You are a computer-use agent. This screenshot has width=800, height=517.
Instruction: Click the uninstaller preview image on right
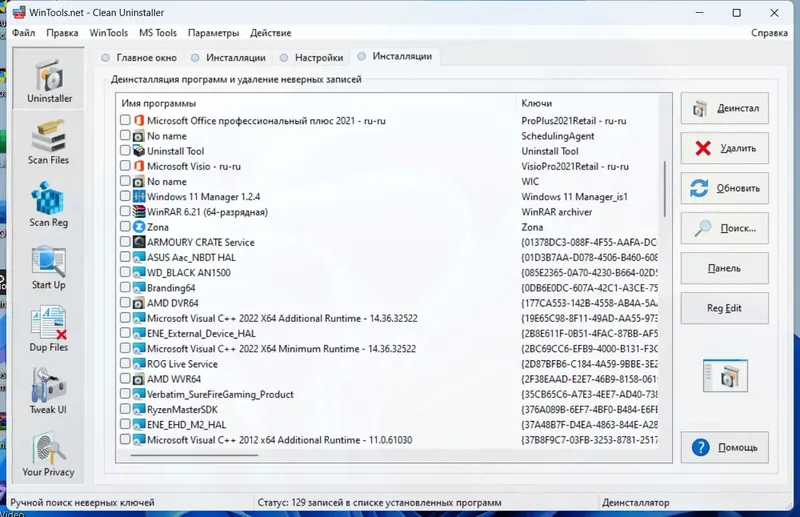725,376
